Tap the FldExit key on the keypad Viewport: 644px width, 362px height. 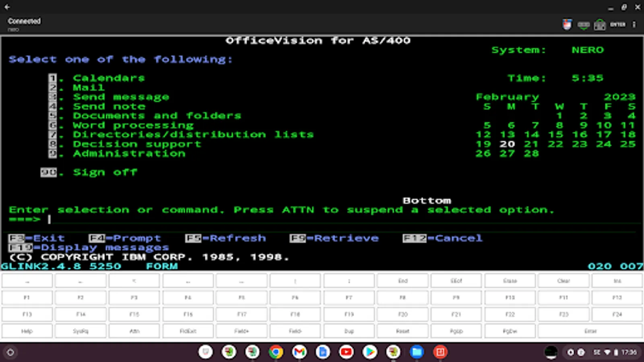pyautogui.click(x=188, y=331)
